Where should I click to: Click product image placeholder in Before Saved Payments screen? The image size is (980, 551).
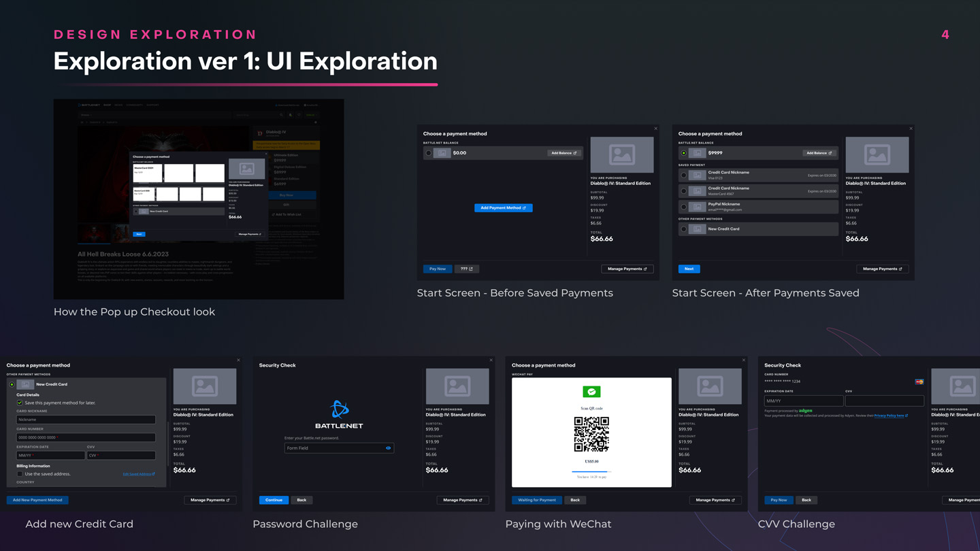coord(622,154)
